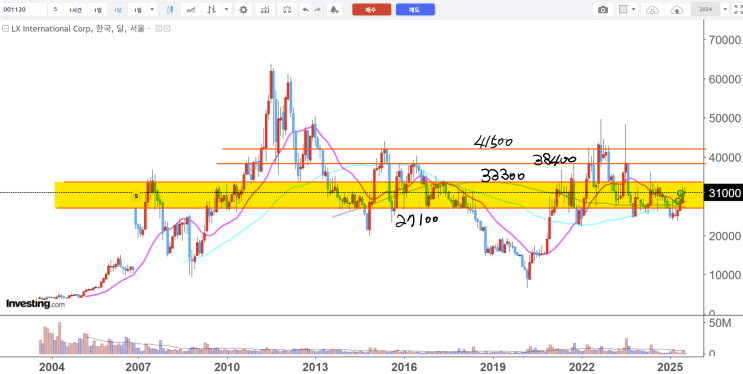Click the compare scales icon

[287, 9]
